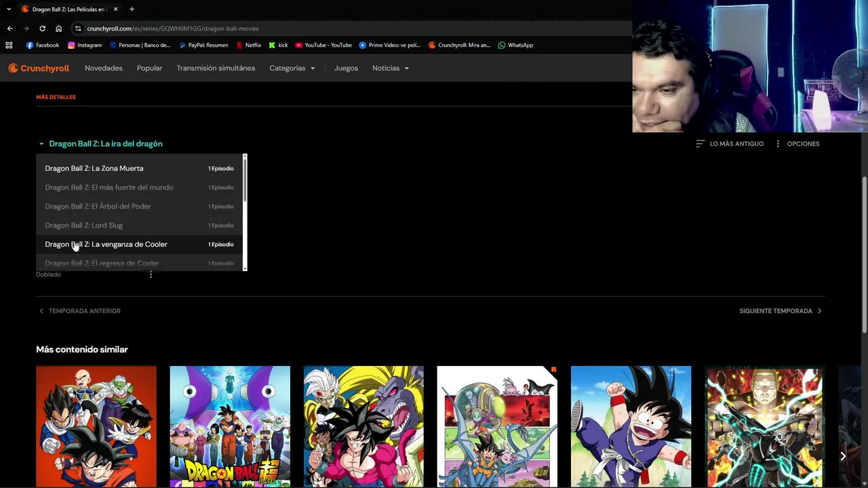Open kid Goku Dragon Ball poster thumbnail
868x488 pixels.
631,426
